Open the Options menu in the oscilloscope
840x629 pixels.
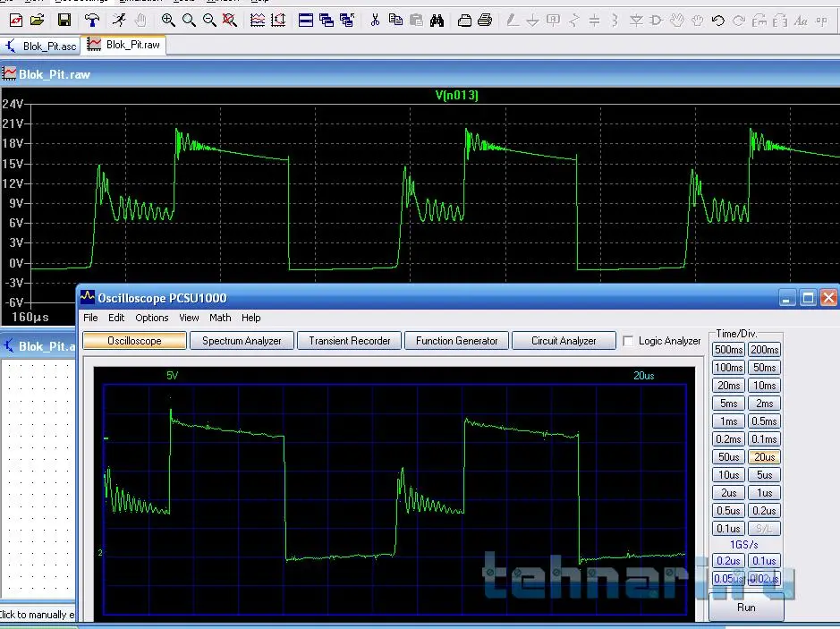(x=152, y=318)
